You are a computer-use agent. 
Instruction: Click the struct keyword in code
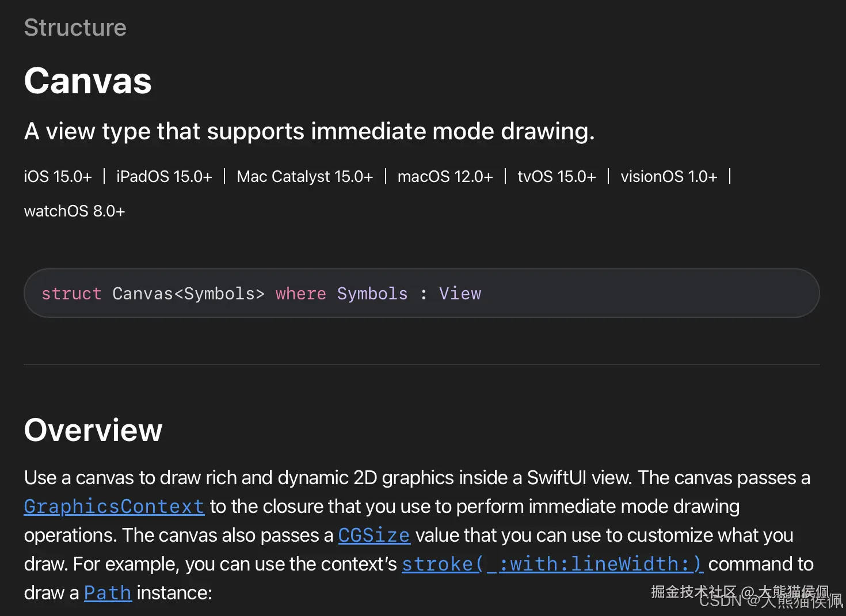[71, 294]
